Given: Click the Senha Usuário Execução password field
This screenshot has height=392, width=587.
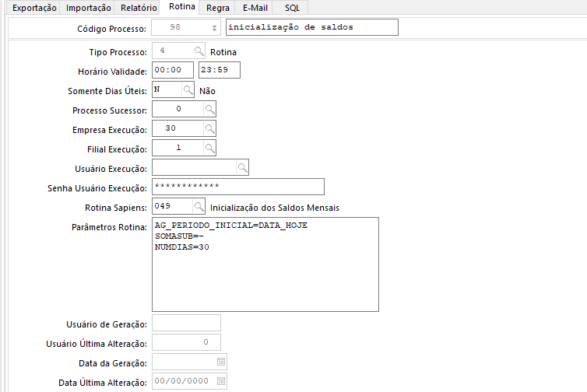Looking at the screenshot, I should point(238,187).
